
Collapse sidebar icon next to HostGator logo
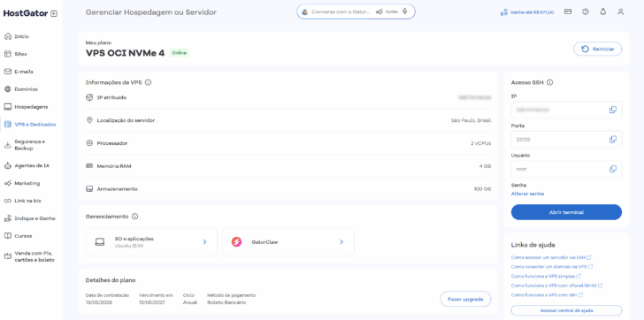54,13
